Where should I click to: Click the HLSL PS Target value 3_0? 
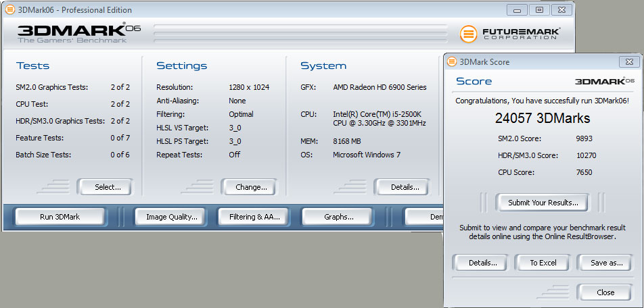pos(235,141)
